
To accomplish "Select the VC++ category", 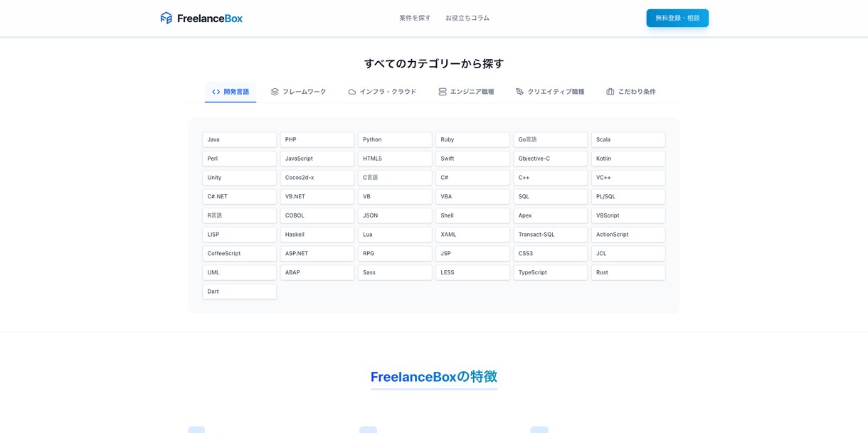I will [628, 178].
